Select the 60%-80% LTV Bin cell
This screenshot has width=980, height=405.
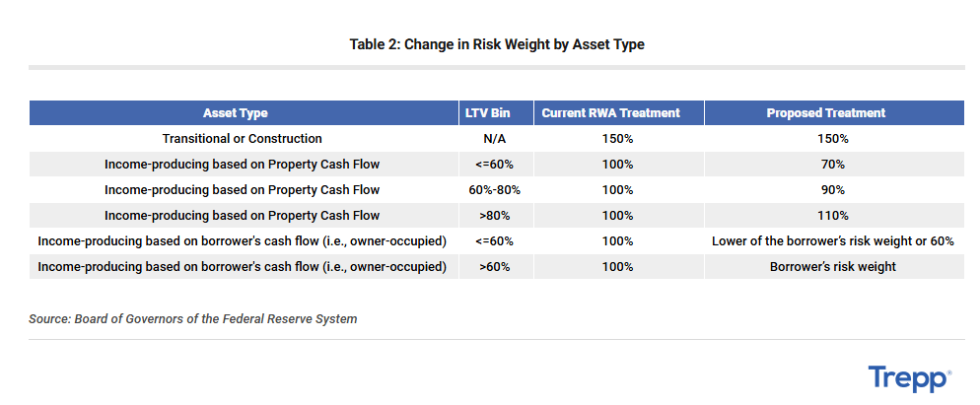tap(496, 190)
